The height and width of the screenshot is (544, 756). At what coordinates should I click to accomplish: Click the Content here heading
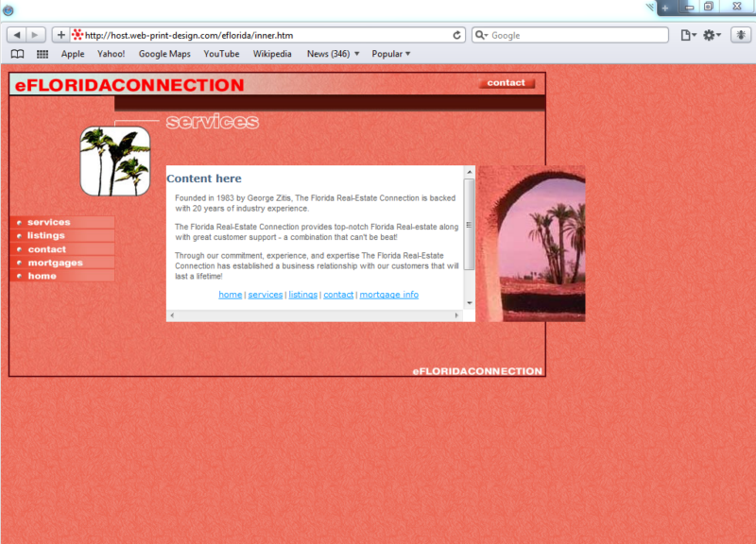click(x=204, y=178)
